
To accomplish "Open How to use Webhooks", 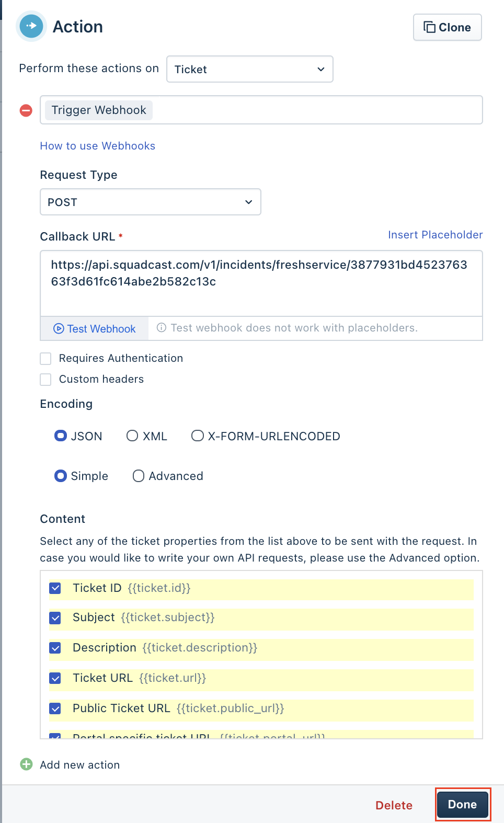I will coord(97,146).
